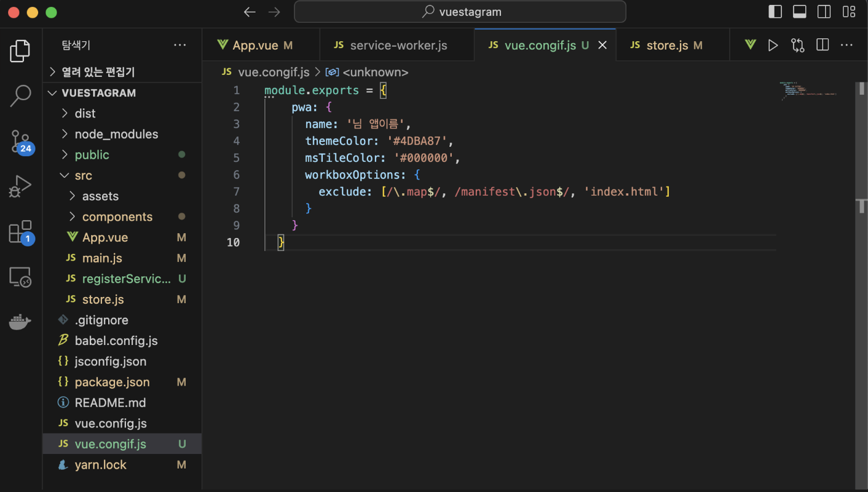Switch to the App.vue tab
Screen dimensions: 868x492
pos(262,45)
